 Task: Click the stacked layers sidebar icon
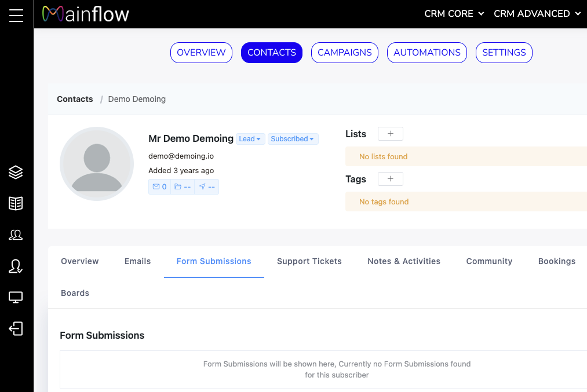(x=16, y=172)
